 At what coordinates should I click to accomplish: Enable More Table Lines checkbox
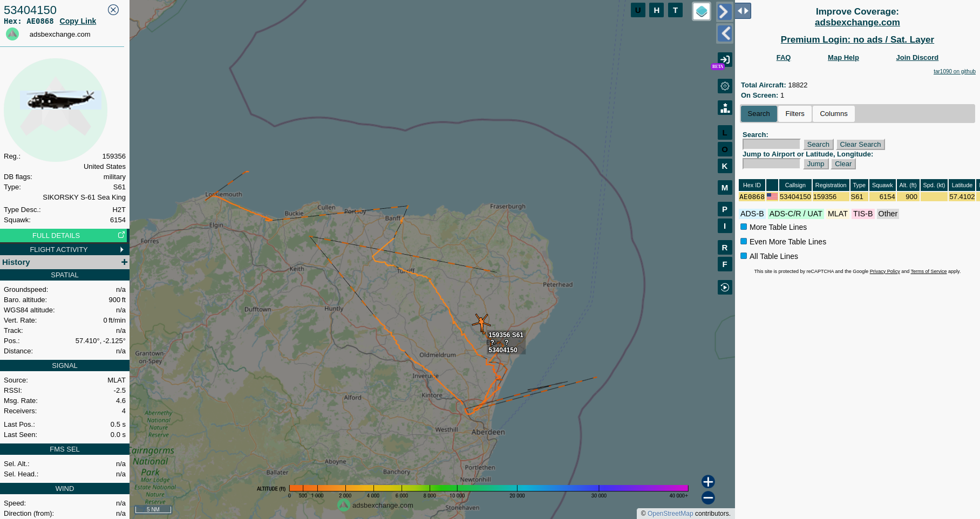click(x=744, y=227)
